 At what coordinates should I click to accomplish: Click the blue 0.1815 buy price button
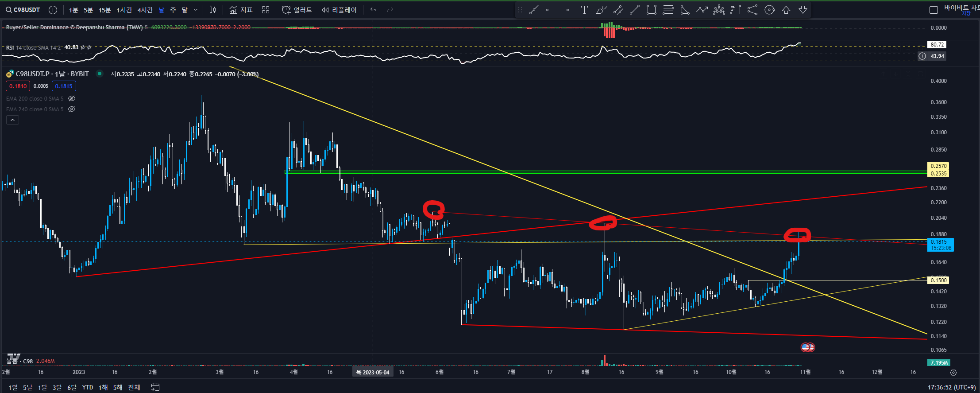(x=64, y=86)
